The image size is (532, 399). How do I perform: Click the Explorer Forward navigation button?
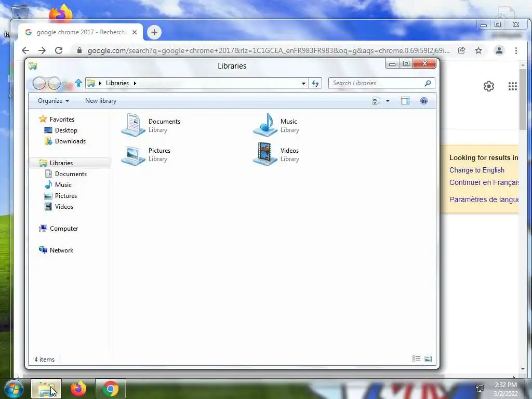[54, 83]
